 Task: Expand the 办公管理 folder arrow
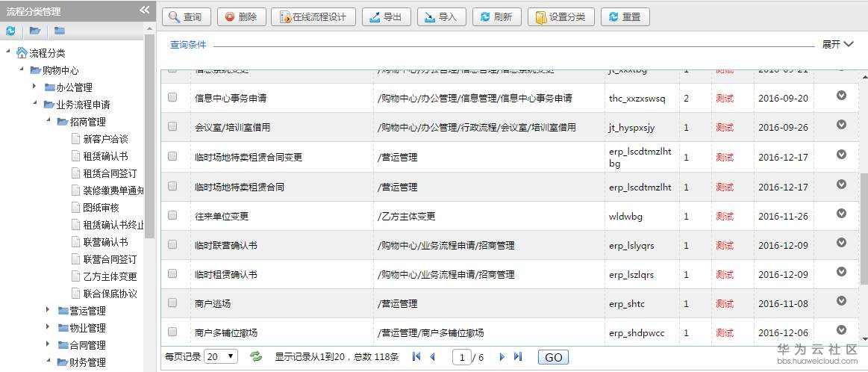[34, 87]
